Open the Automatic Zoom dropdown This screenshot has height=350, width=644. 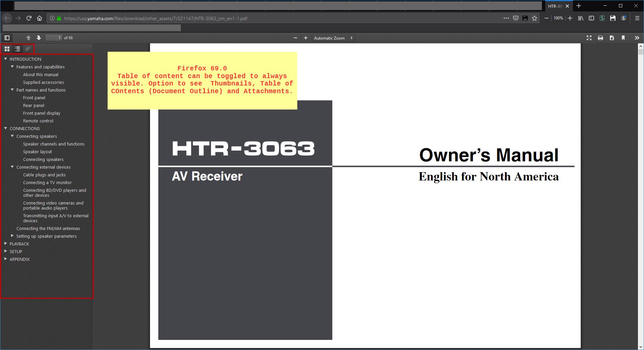(x=333, y=38)
